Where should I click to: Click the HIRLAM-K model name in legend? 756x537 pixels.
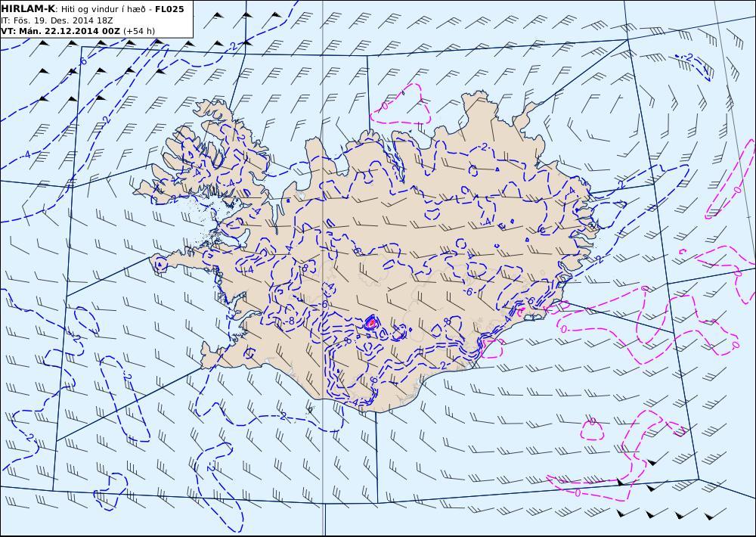(x=29, y=9)
